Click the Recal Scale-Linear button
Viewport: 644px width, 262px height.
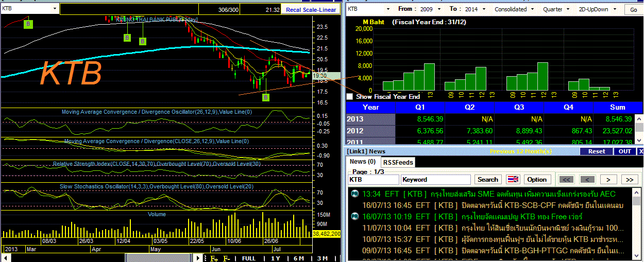(311, 9)
